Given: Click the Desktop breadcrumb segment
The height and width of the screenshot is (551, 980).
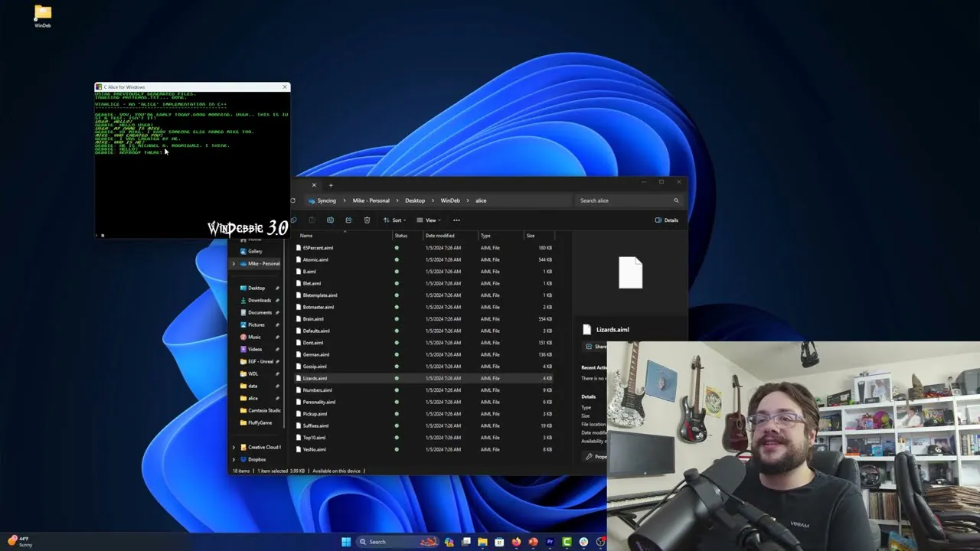Looking at the screenshot, I should (x=415, y=201).
